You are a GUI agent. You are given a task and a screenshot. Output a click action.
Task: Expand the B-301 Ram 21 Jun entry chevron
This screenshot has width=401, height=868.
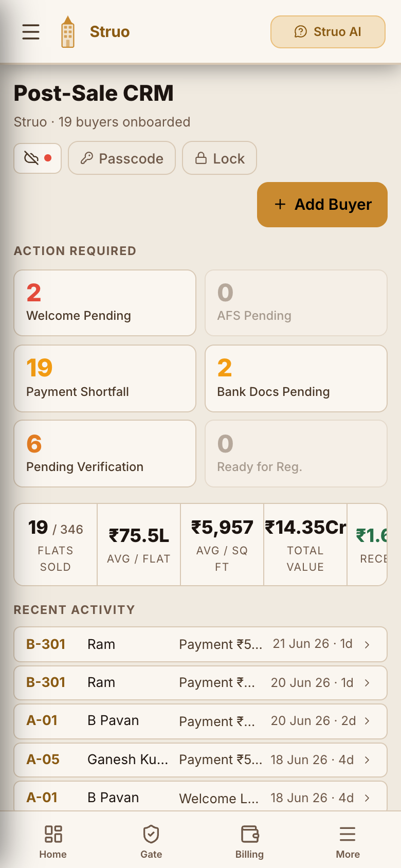pos(367,645)
